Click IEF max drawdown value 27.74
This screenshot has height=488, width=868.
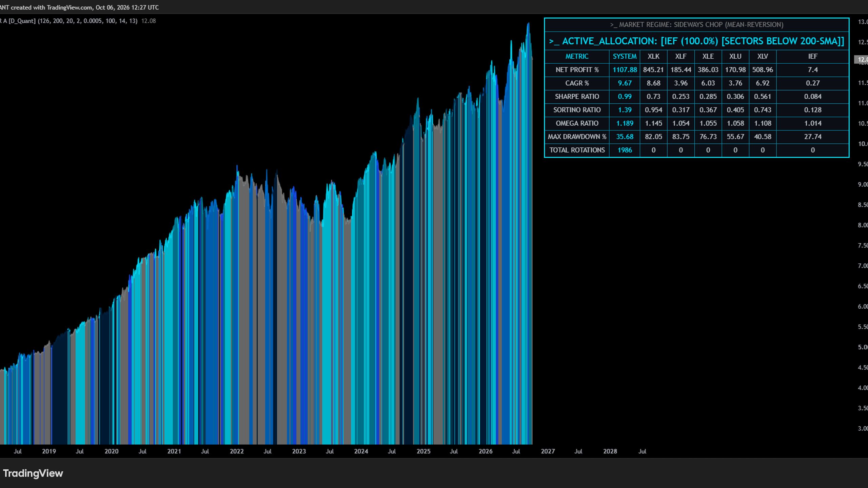pos(813,137)
